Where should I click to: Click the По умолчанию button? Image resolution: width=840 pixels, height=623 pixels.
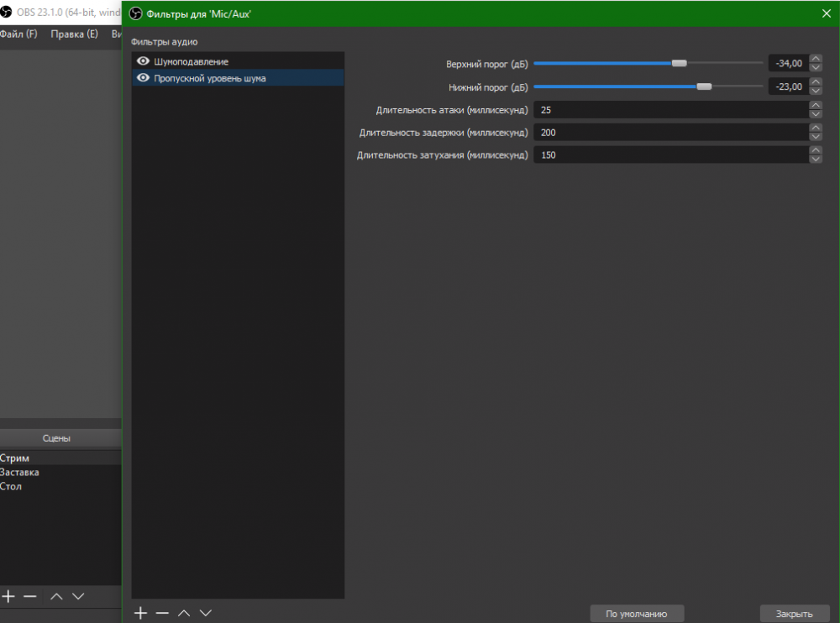point(637,614)
